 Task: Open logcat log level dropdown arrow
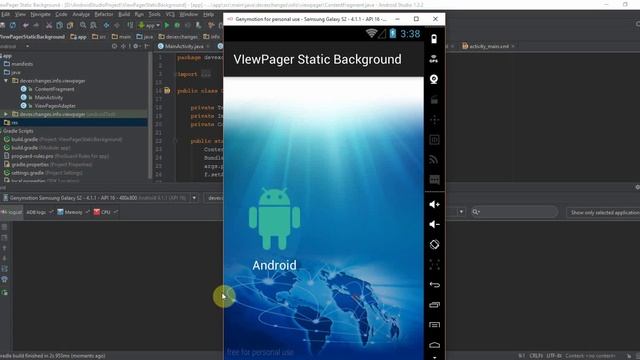click(461, 212)
